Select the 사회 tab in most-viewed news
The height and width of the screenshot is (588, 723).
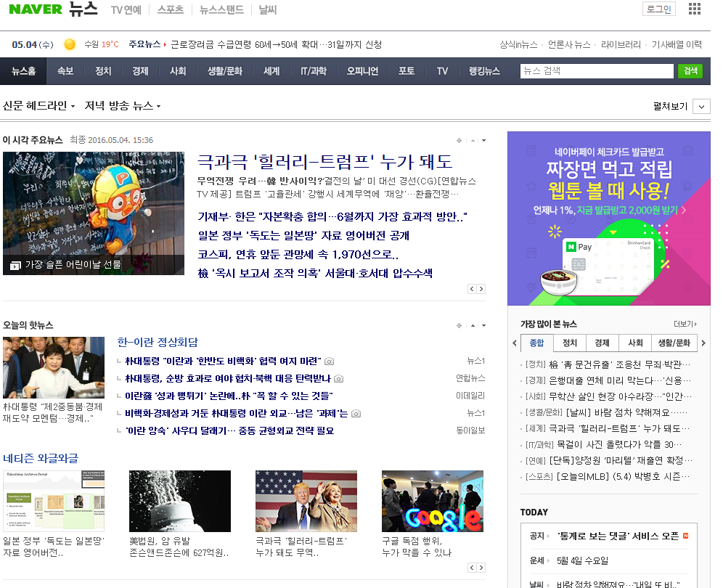[x=635, y=343]
